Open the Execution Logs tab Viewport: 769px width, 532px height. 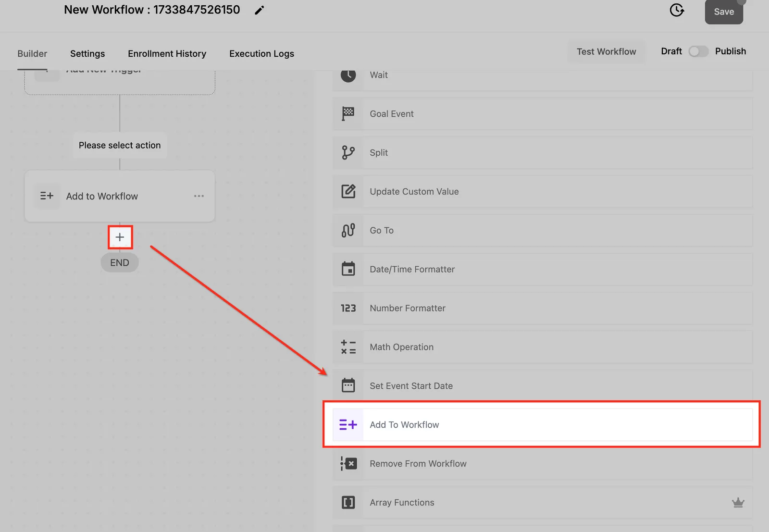pyautogui.click(x=262, y=54)
